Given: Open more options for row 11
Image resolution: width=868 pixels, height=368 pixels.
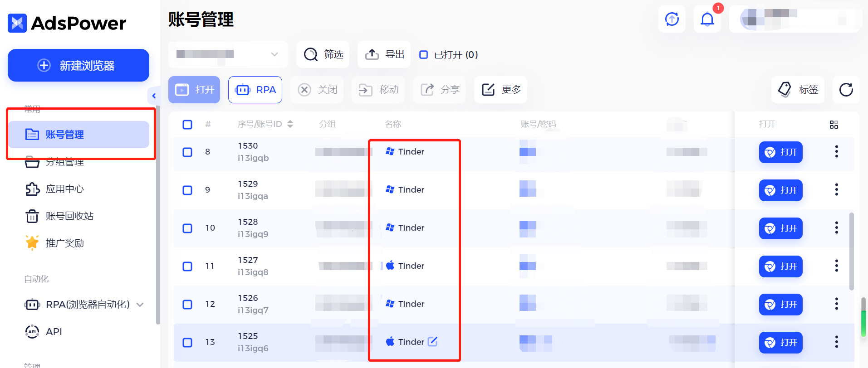Looking at the screenshot, I should coord(837,266).
